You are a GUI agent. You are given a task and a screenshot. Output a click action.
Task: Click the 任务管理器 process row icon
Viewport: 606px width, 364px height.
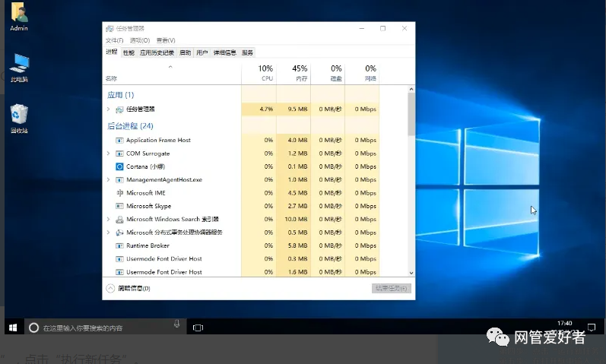119,109
